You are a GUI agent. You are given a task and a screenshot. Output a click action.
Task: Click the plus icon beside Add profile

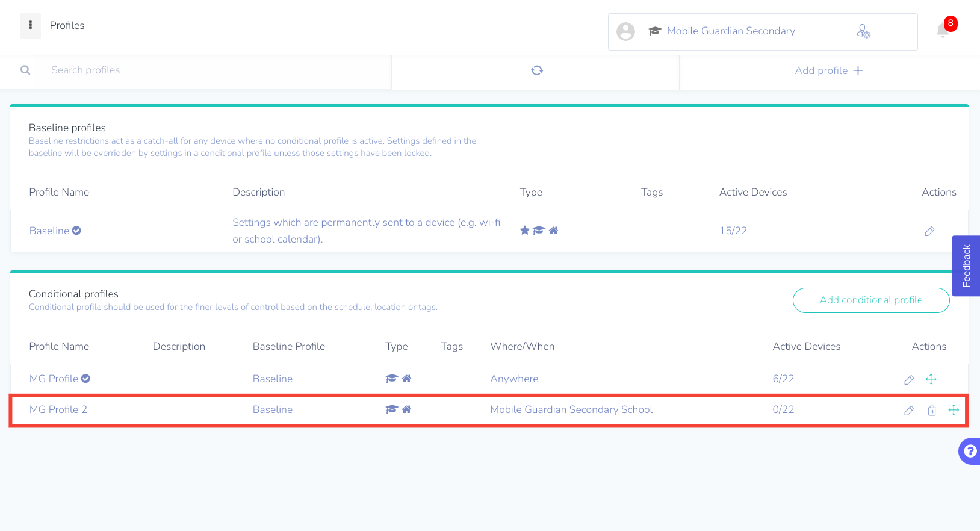pos(858,70)
